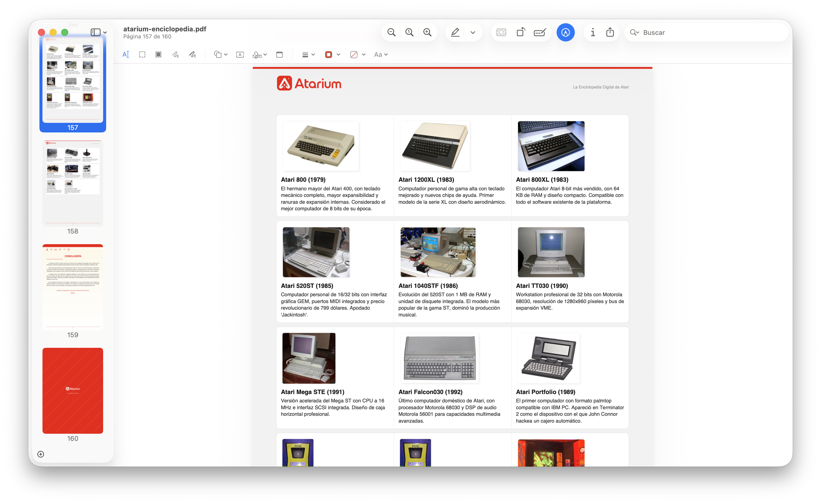Click the Atari 1200XL computer photo

coord(435,146)
